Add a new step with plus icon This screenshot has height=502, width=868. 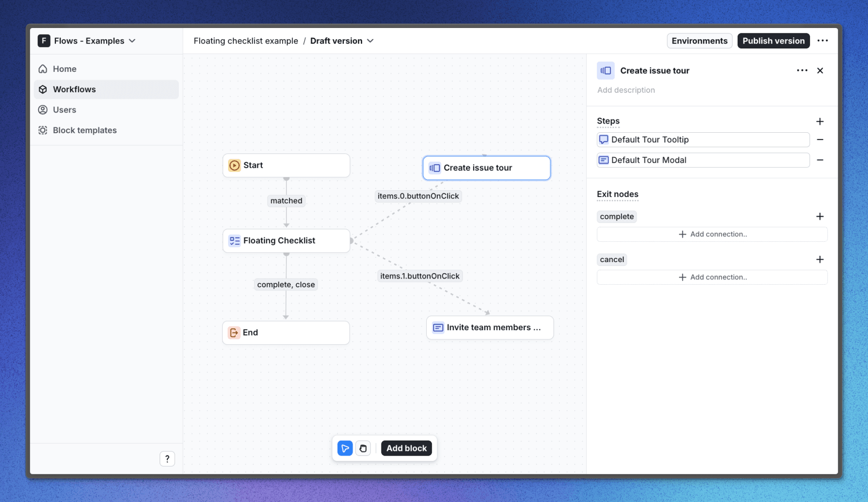click(x=820, y=121)
